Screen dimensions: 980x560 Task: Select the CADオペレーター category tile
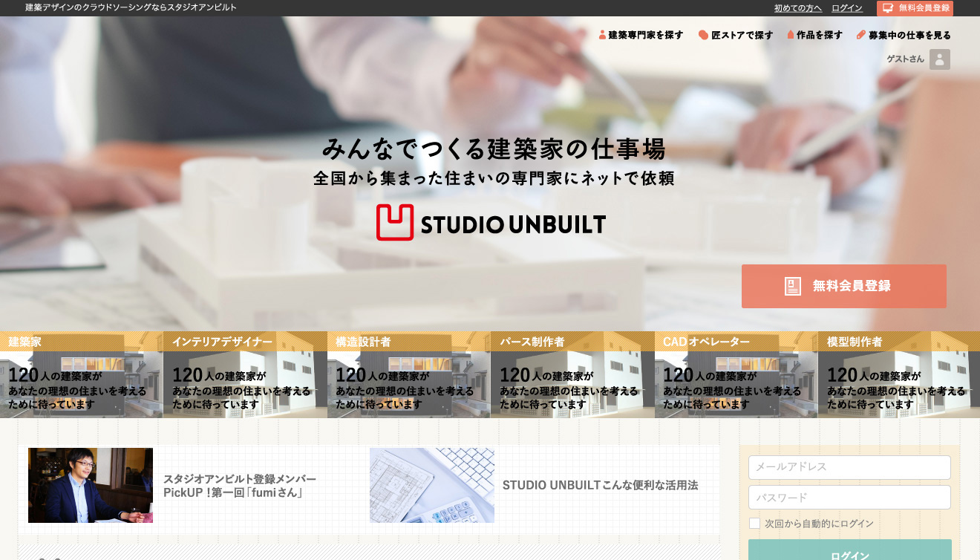coord(736,374)
